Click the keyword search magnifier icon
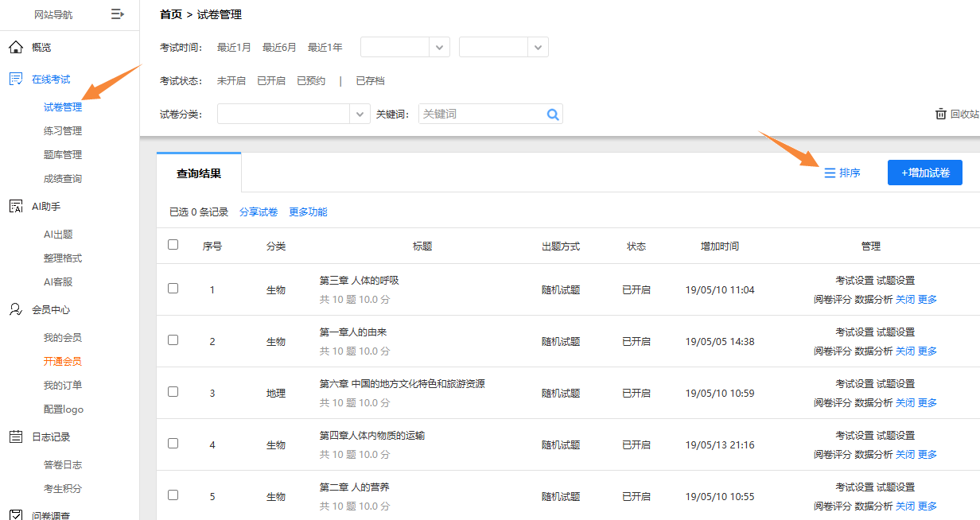 click(553, 114)
